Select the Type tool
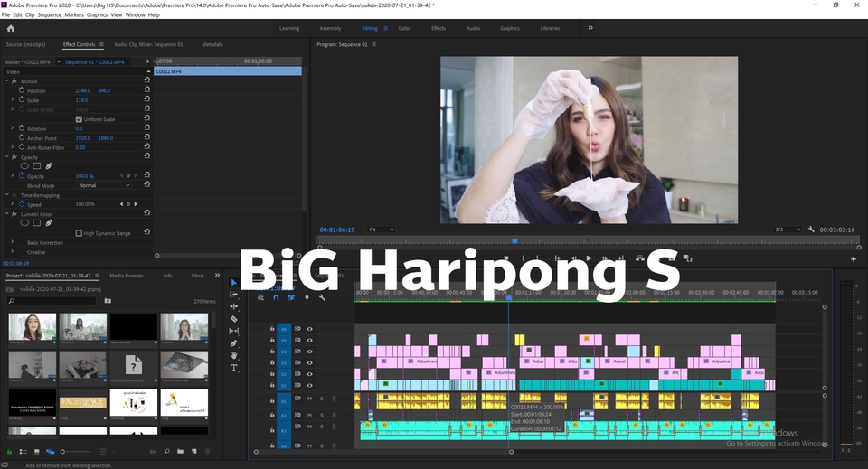This screenshot has width=868, height=469. (234, 368)
